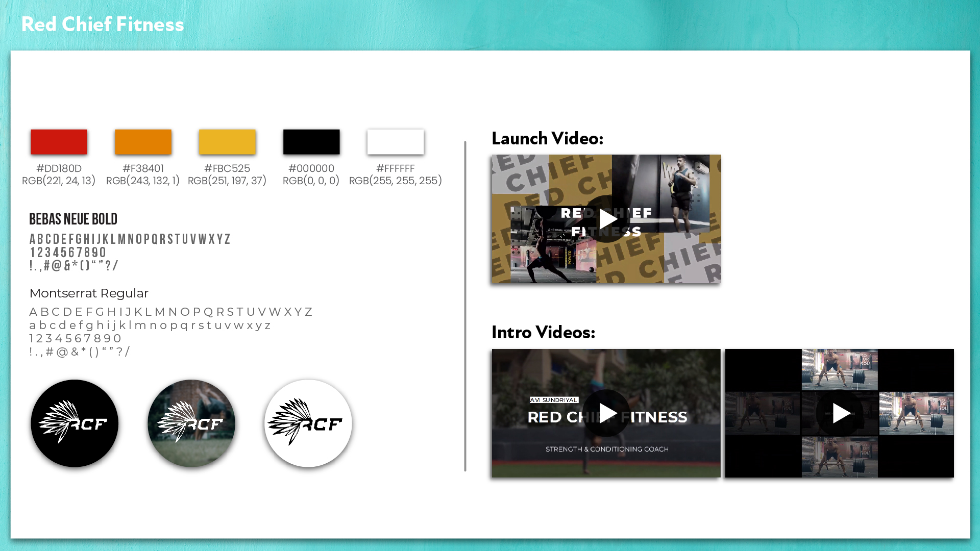Image resolution: width=980 pixels, height=551 pixels.
Task: Click the Montserrat Regular font name
Action: click(89, 293)
